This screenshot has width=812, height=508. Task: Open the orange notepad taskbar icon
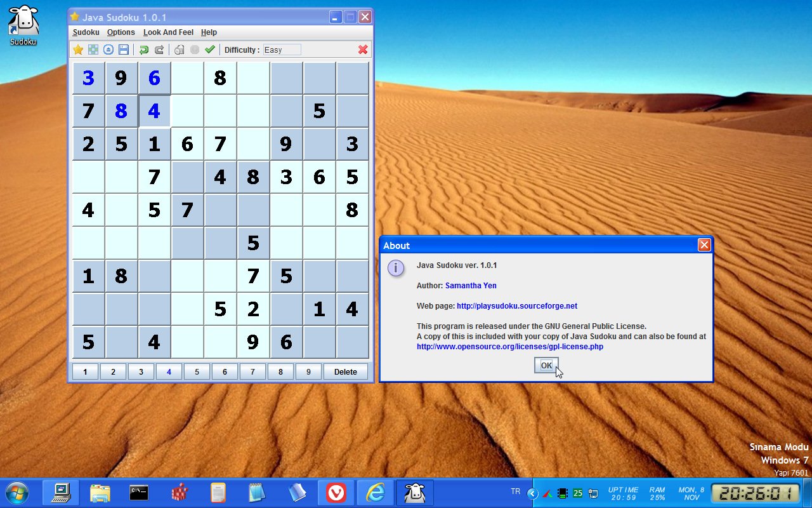218,493
